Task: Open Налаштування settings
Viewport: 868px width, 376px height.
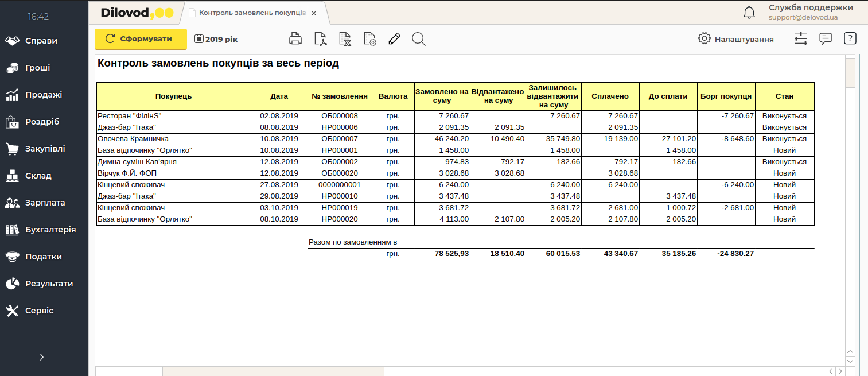Action: point(736,39)
